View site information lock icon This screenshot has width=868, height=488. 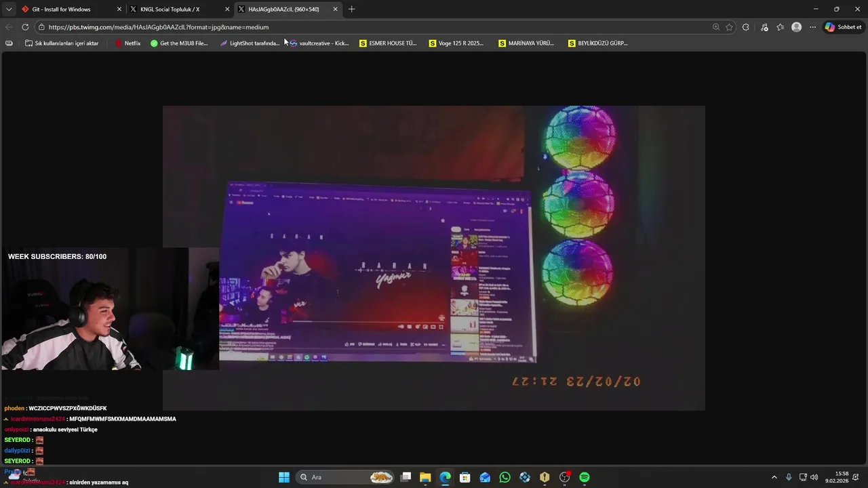(41, 27)
